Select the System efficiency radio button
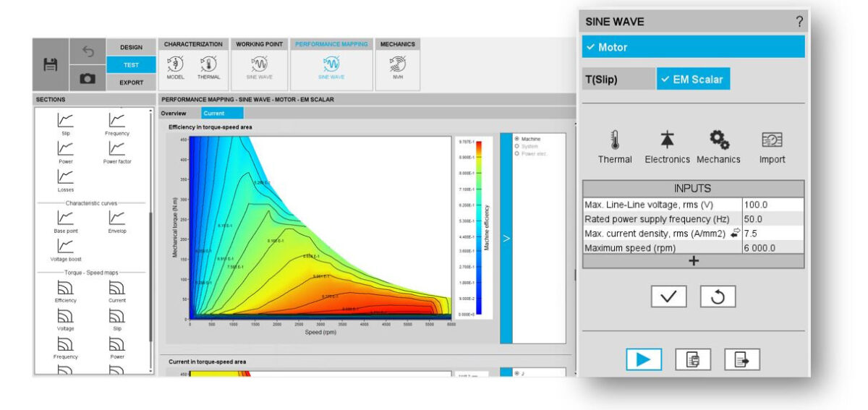Image resolution: width=868 pixels, height=410 pixels. [x=516, y=146]
